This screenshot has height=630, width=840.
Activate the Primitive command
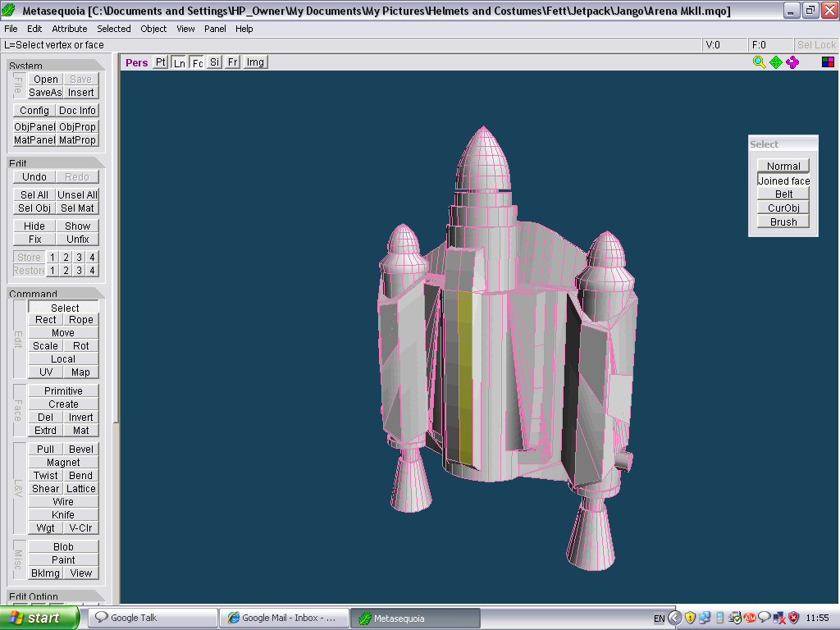(63, 391)
